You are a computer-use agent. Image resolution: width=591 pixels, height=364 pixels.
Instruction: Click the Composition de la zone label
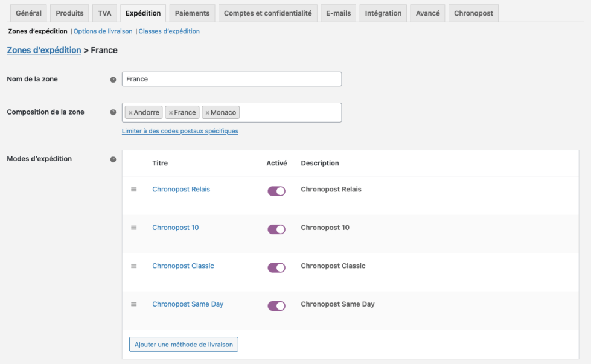point(46,112)
